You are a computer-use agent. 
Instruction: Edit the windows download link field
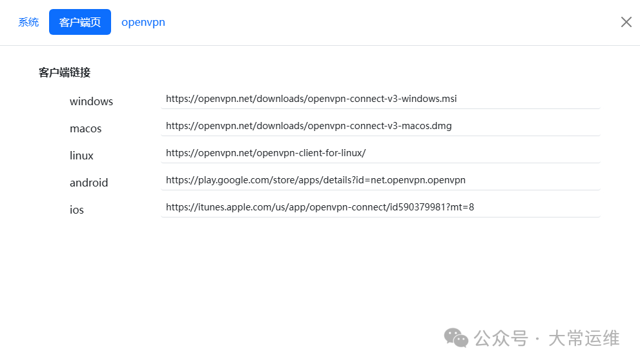(x=380, y=99)
